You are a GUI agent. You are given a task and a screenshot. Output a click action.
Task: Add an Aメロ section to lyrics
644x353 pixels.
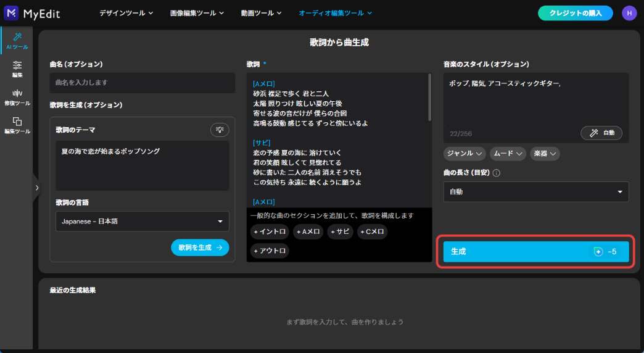coord(308,232)
